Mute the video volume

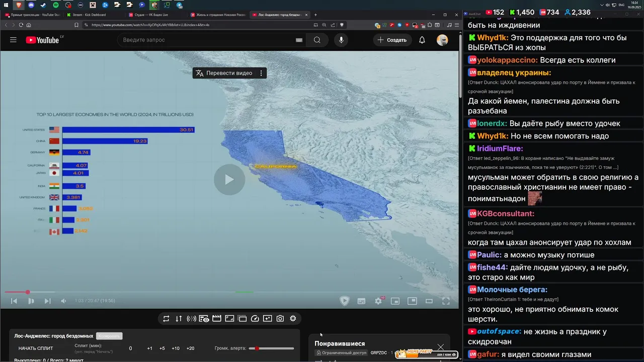[x=63, y=301]
